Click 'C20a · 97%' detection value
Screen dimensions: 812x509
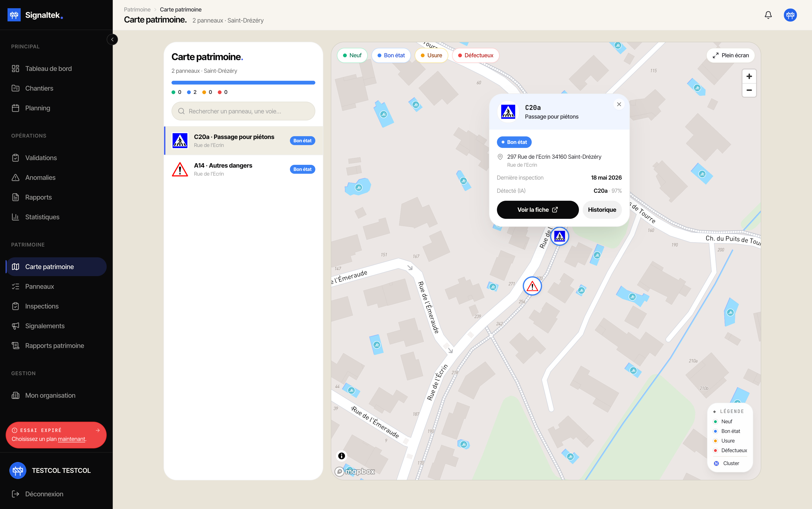(607, 191)
